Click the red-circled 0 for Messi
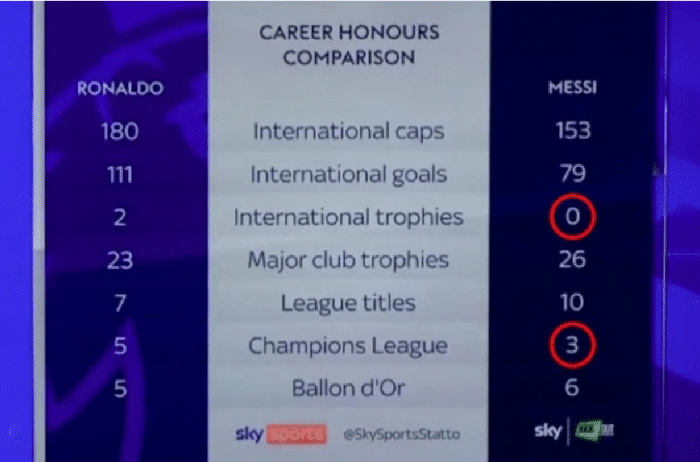Viewport: 700px width, 462px height. pos(573,217)
